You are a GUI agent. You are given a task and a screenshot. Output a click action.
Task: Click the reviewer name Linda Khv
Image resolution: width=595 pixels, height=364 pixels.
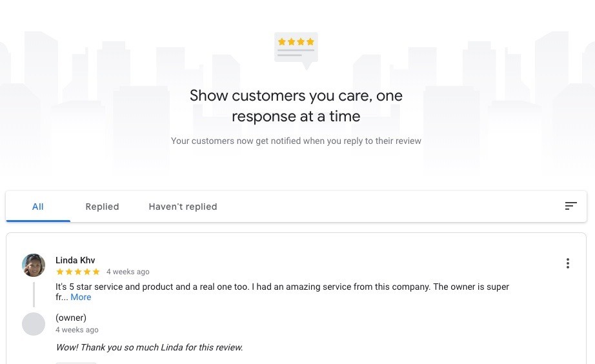(76, 260)
